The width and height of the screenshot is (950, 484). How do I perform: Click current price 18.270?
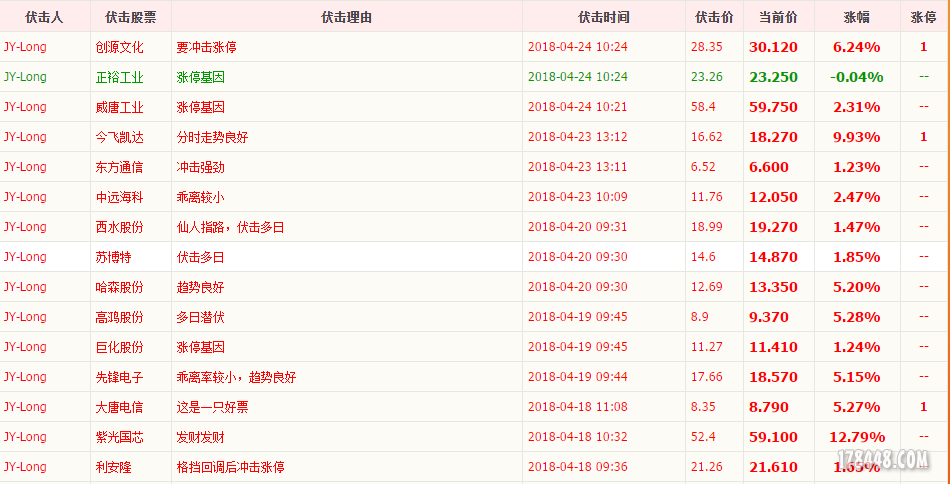point(773,138)
